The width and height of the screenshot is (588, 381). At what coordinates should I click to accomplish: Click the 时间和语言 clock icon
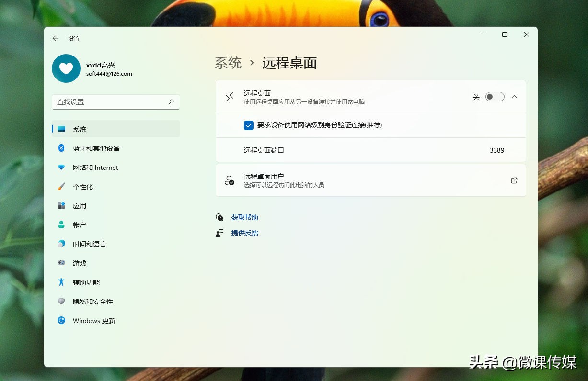pos(61,244)
